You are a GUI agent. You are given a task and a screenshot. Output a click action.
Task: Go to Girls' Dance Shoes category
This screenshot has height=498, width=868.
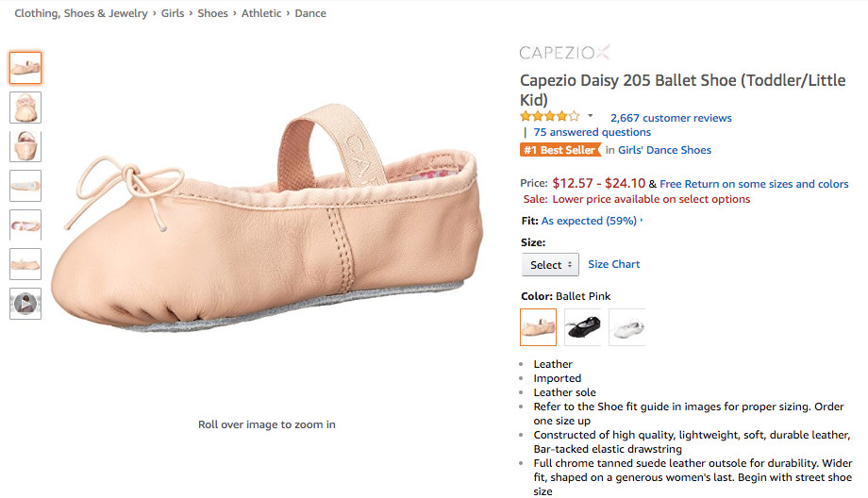click(x=664, y=150)
